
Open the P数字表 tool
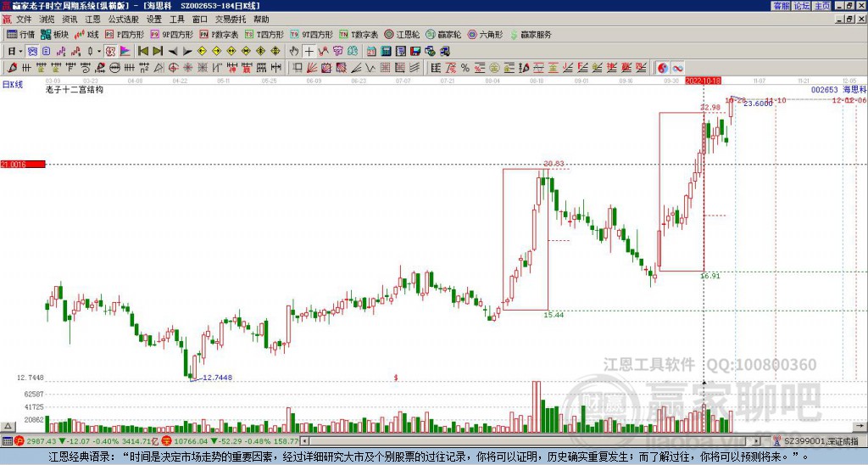point(220,34)
